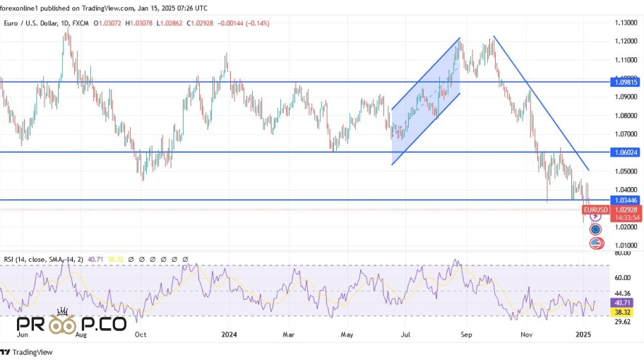
Task: Click the high value H1.03078
Action: pyautogui.click(x=139, y=23)
